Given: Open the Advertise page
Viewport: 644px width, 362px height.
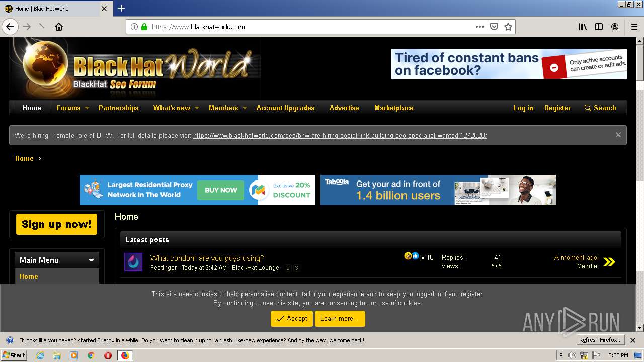Looking at the screenshot, I should pyautogui.click(x=344, y=108).
